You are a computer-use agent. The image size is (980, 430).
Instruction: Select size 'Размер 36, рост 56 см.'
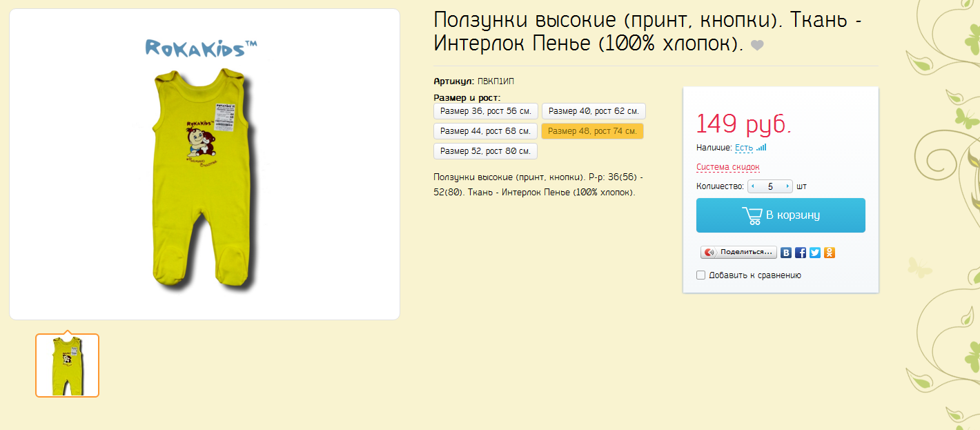[485, 111]
